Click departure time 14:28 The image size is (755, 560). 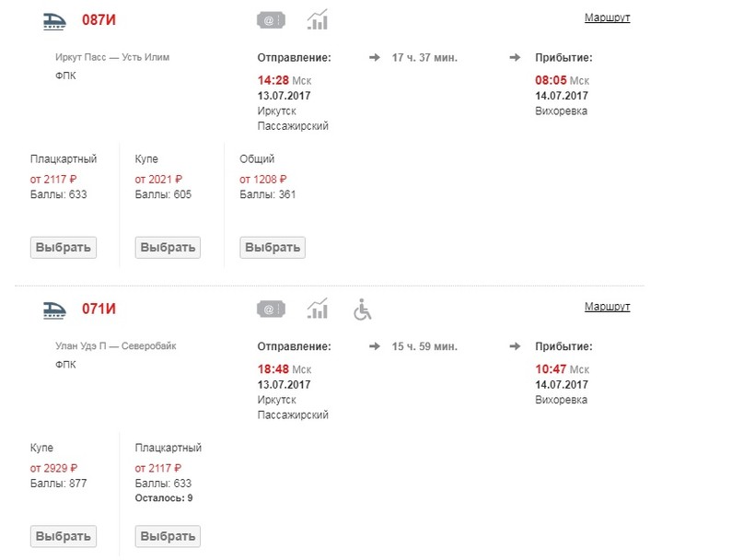click(x=272, y=81)
